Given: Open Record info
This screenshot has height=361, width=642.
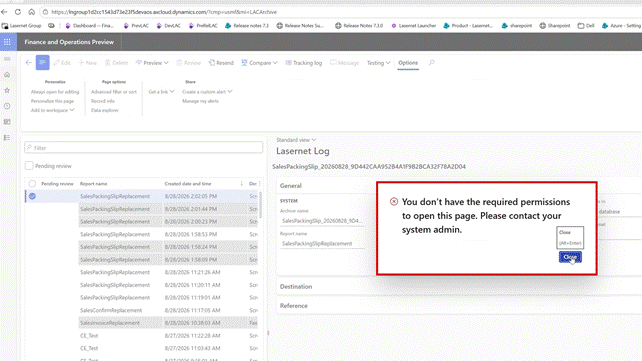Looking at the screenshot, I should [x=103, y=101].
